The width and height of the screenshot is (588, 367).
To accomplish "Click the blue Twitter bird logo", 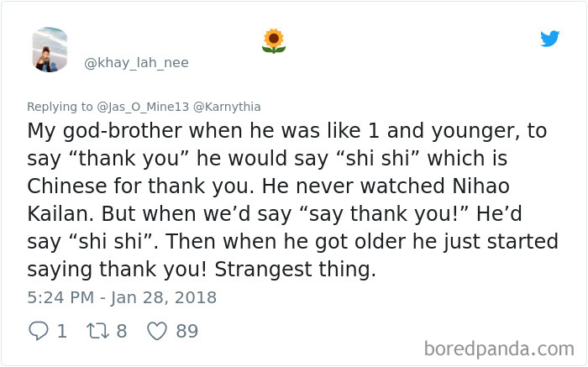I will click(549, 39).
